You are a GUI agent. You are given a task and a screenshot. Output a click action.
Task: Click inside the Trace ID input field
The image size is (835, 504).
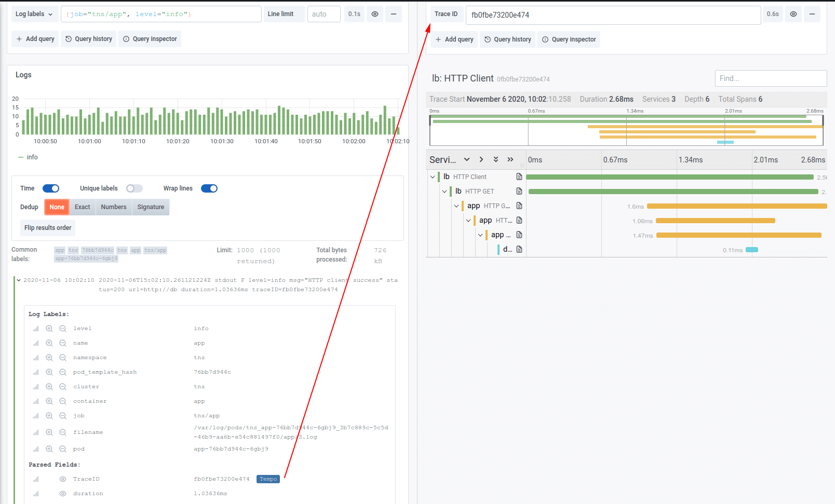pos(613,15)
